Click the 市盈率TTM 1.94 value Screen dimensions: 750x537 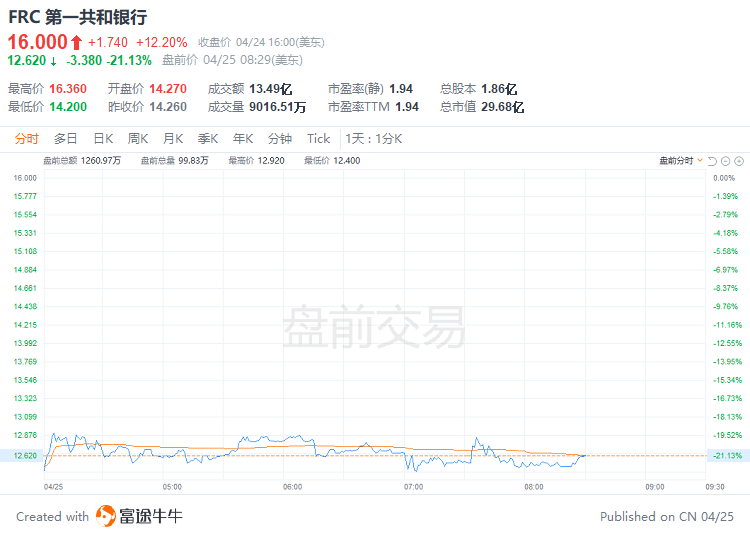tap(407, 107)
